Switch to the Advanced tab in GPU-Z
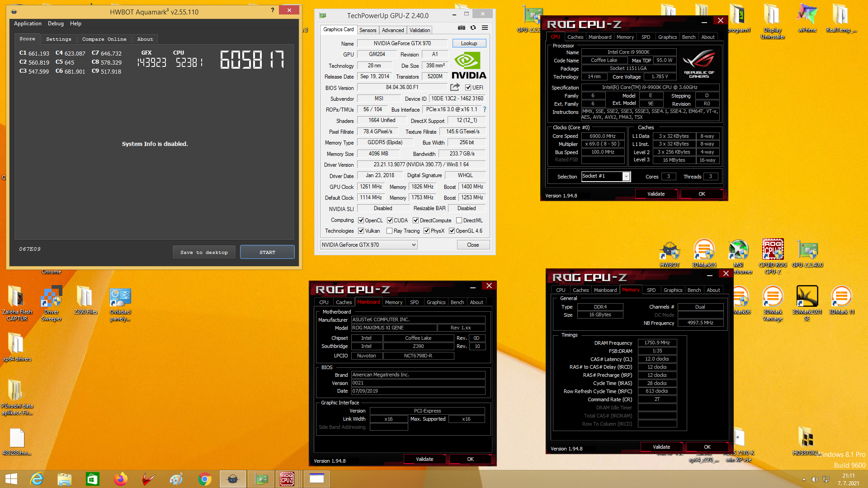This screenshot has height=488, width=868. [x=392, y=30]
